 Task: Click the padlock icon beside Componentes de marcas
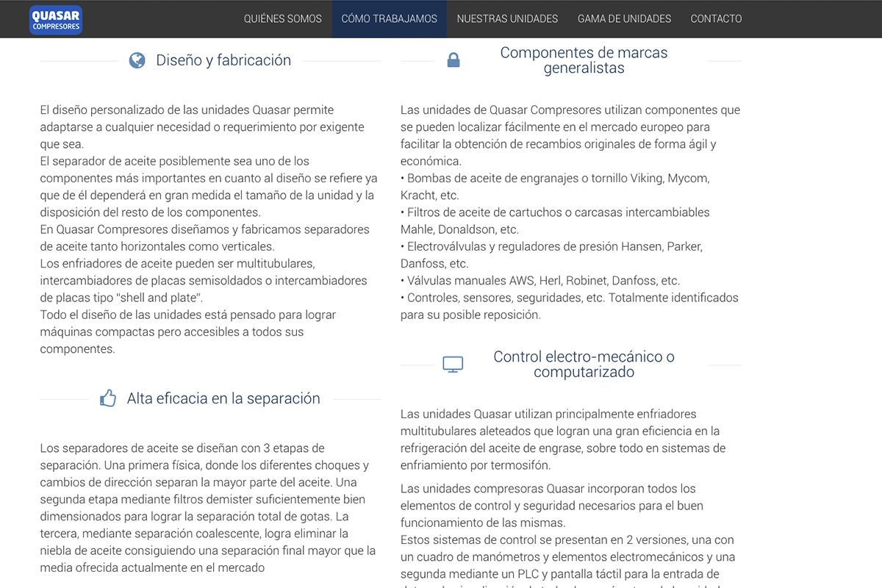point(453,60)
